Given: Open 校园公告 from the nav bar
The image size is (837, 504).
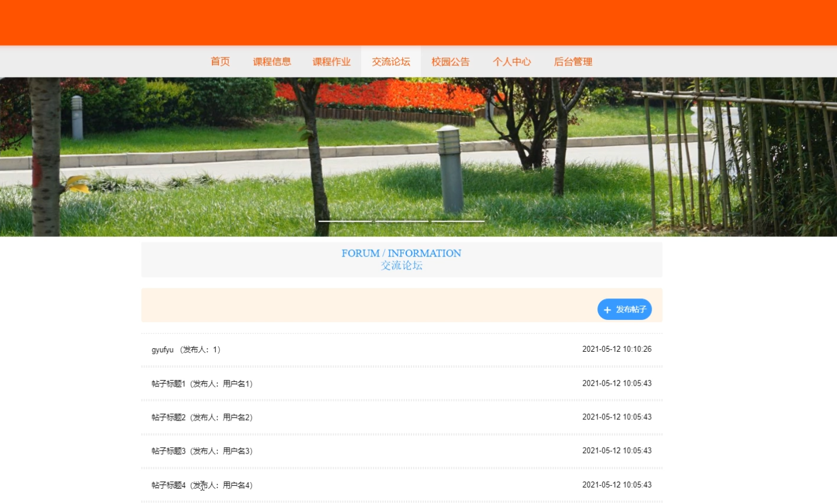Looking at the screenshot, I should [x=451, y=62].
